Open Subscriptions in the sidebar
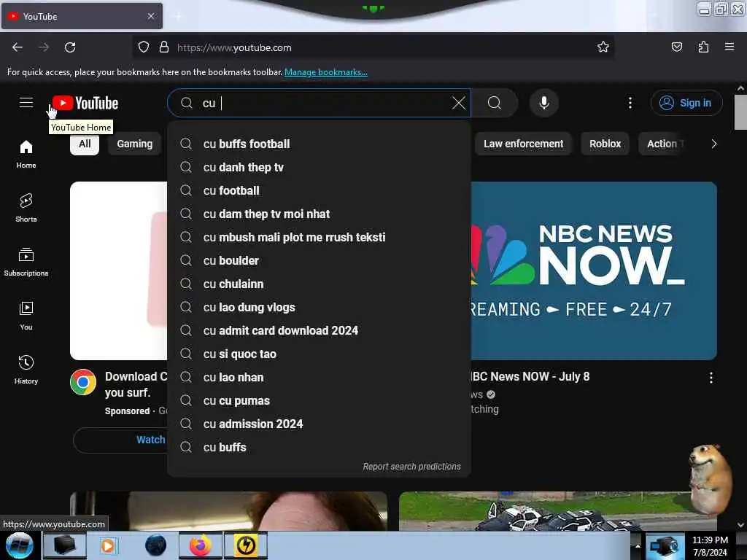 (26, 262)
